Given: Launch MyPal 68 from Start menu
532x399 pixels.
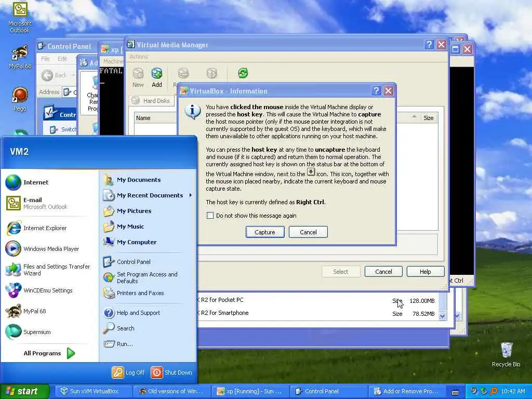Looking at the screenshot, I should coord(49,311).
